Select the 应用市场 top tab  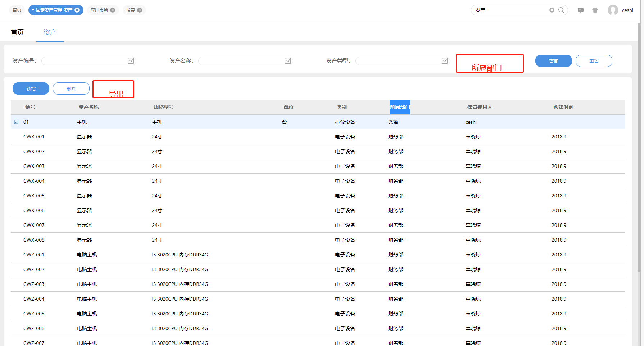99,10
